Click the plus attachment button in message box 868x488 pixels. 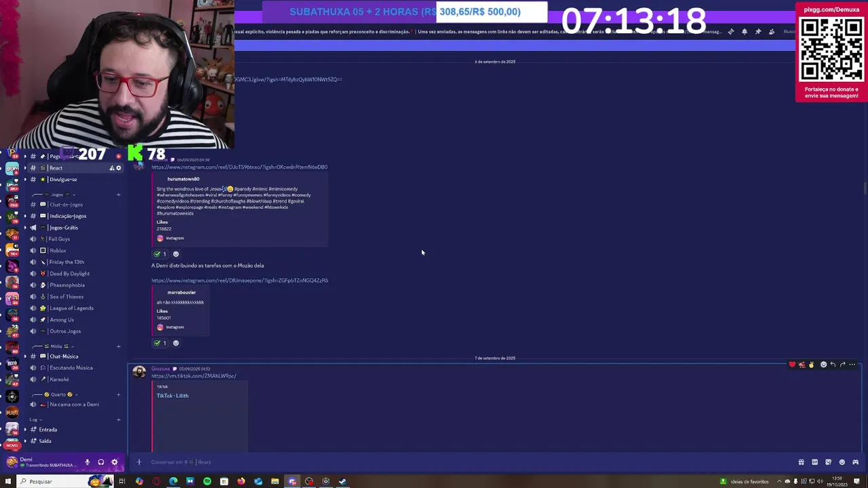tap(139, 462)
